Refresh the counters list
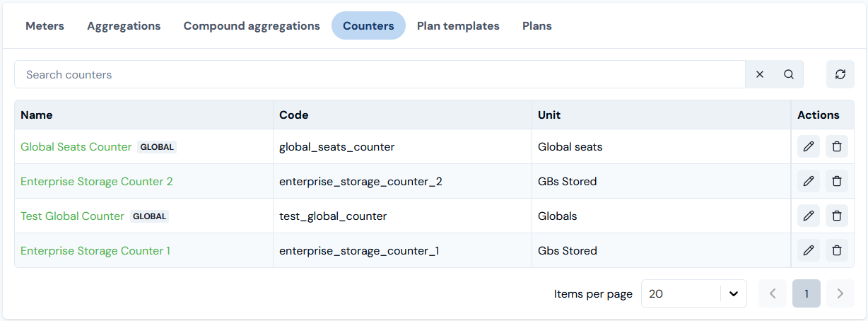The width and height of the screenshot is (868, 321). pos(840,74)
